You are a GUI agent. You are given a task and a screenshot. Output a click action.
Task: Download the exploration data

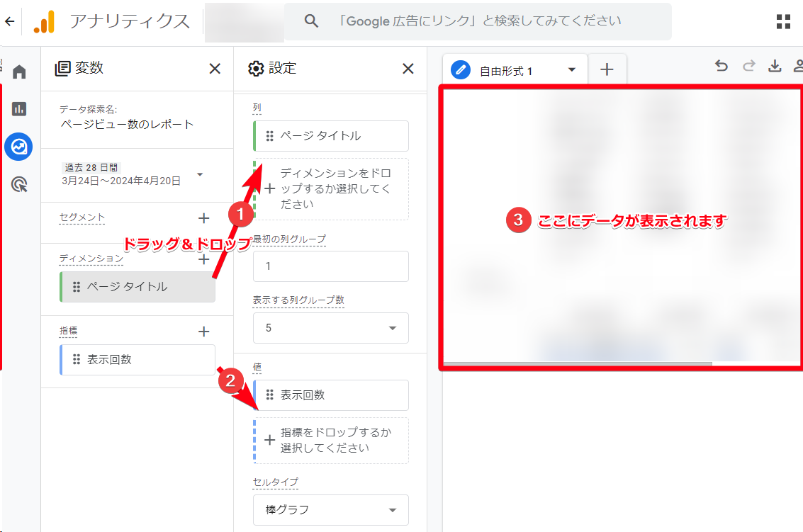point(775,66)
